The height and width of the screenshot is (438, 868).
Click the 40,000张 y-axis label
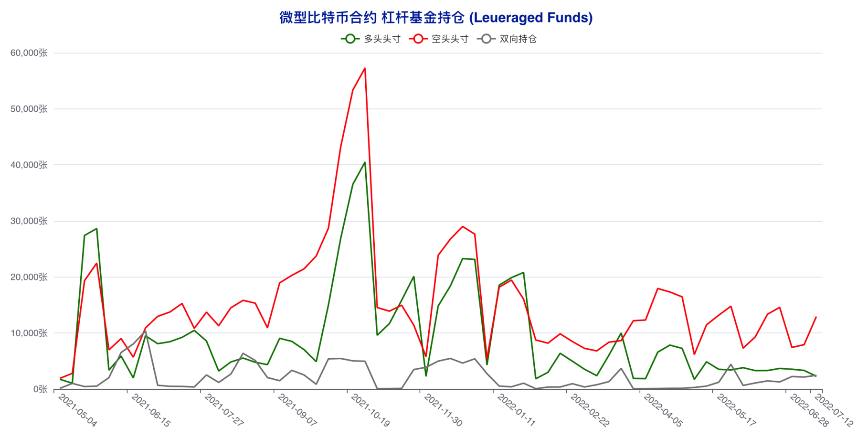29,165
